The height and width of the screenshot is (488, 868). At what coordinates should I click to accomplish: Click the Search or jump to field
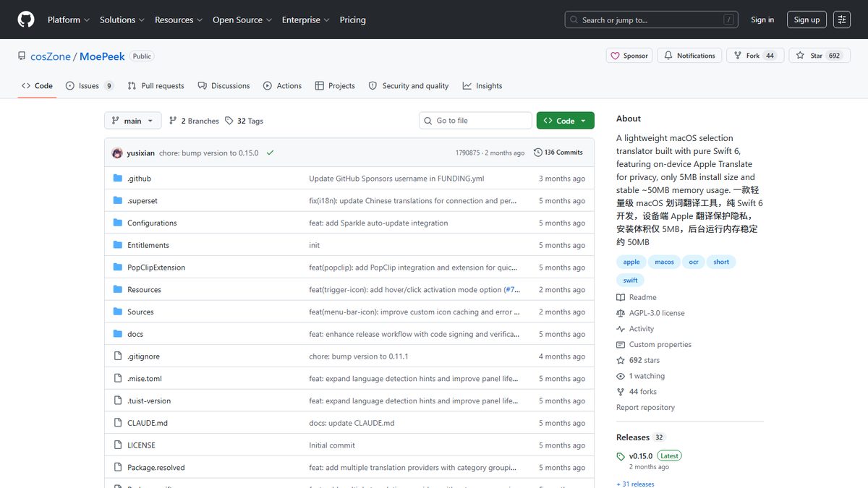click(652, 20)
